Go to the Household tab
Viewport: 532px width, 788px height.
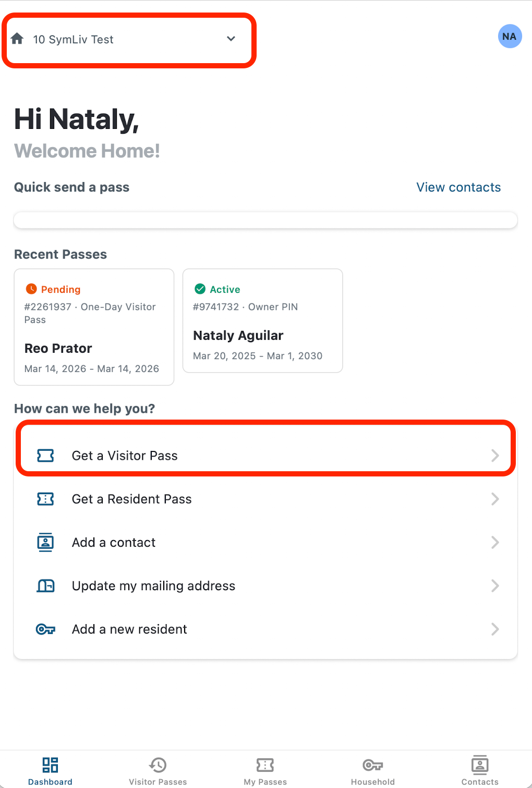click(372, 771)
